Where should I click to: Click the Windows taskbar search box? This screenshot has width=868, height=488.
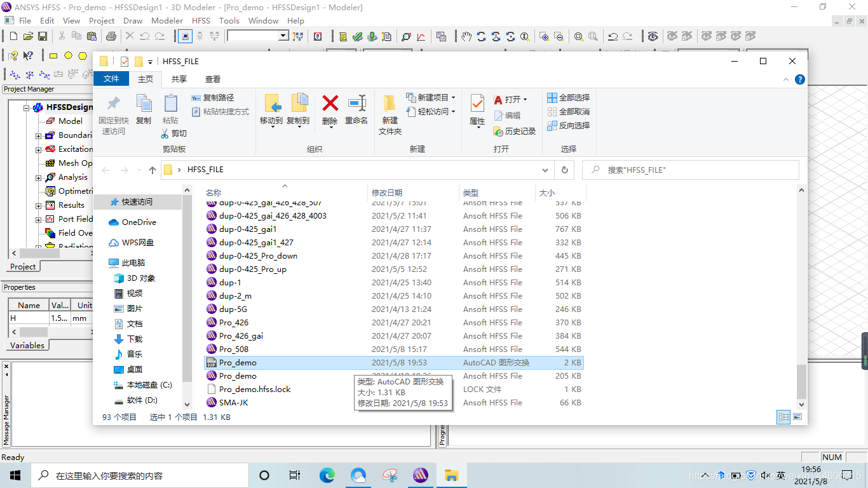coord(139,475)
